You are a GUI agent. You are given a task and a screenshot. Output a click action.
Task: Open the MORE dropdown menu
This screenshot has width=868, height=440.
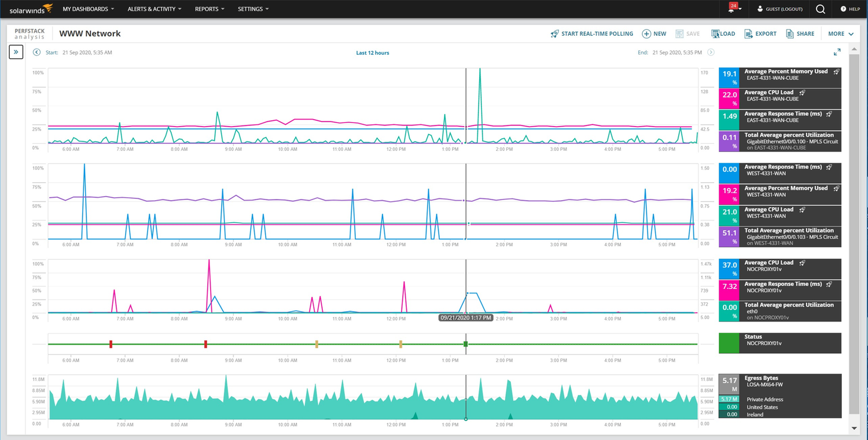(x=840, y=34)
